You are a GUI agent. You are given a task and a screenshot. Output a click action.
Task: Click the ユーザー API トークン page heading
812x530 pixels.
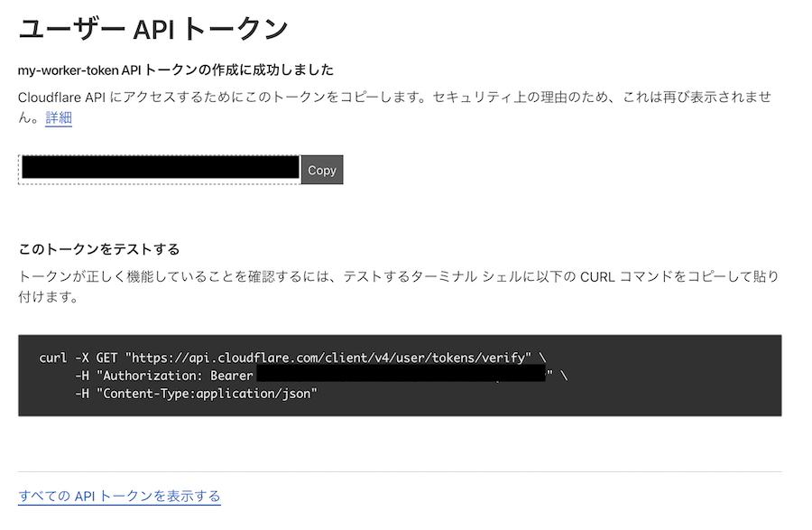point(153,28)
